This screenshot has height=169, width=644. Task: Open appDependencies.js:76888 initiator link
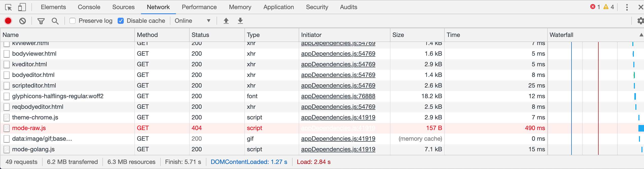(338, 96)
